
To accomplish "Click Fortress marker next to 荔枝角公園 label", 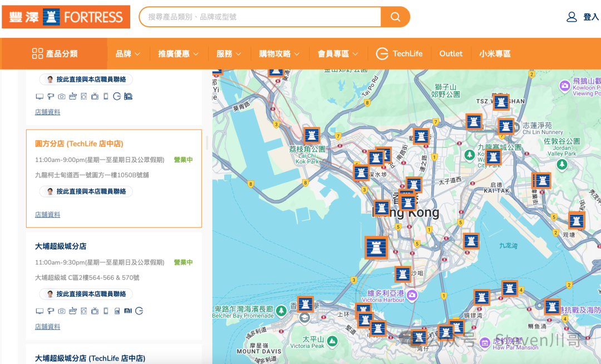I will pos(312,135).
